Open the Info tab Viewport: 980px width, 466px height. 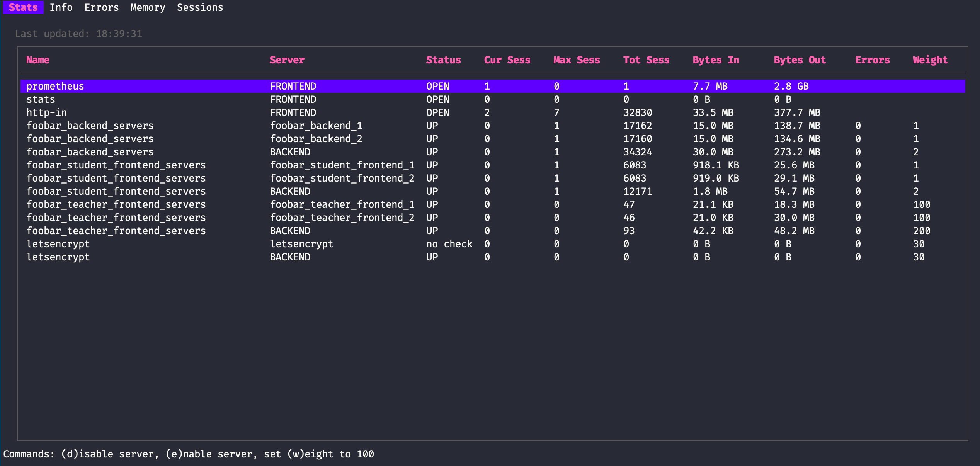61,7
